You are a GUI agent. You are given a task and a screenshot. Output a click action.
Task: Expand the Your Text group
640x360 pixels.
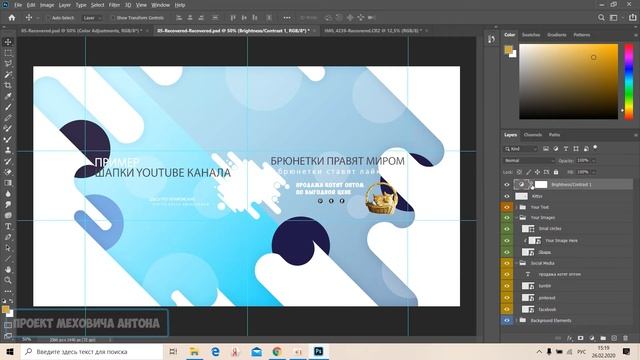(x=517, y=207)
